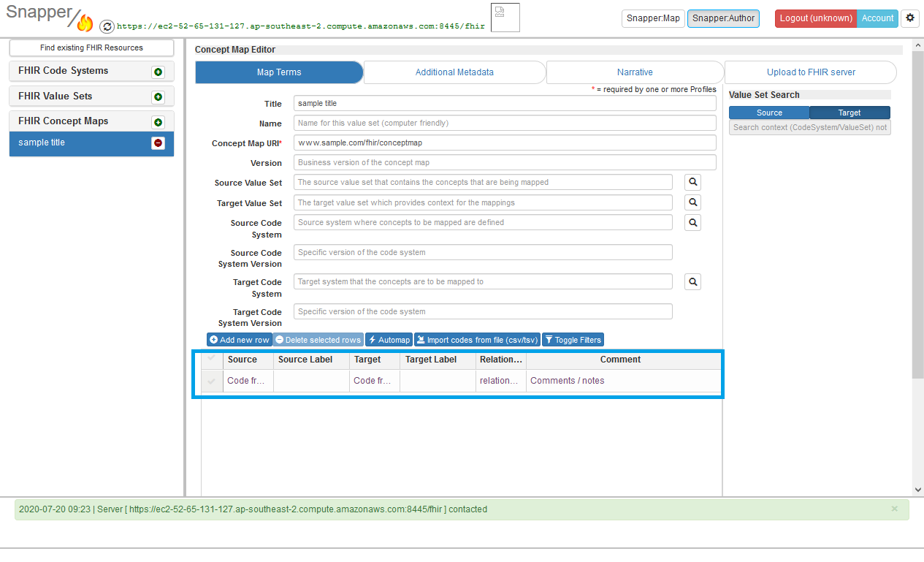
Task: Click Delete selected rows button
Action: point(318,340)
